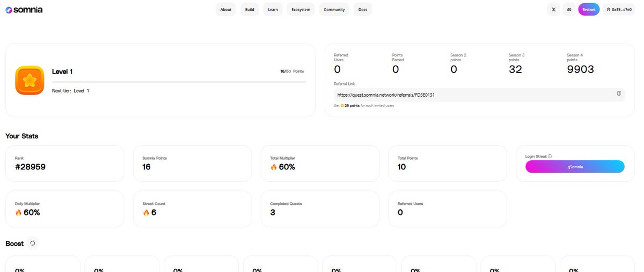
Task: Click the Daily Multiplier 60% value
Action: point(27,212)
